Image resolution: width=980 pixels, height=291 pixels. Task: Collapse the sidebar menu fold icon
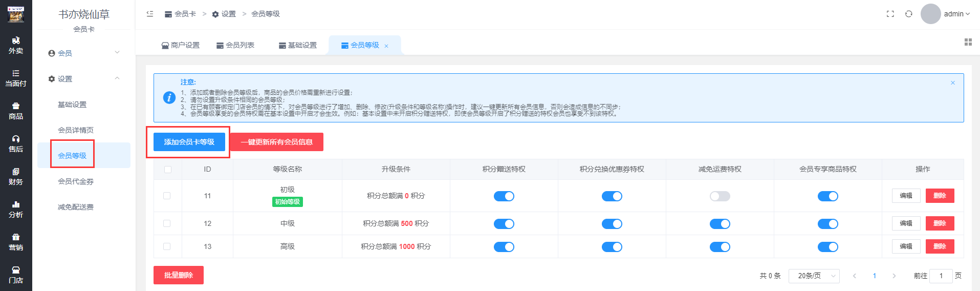pos(150,14)
